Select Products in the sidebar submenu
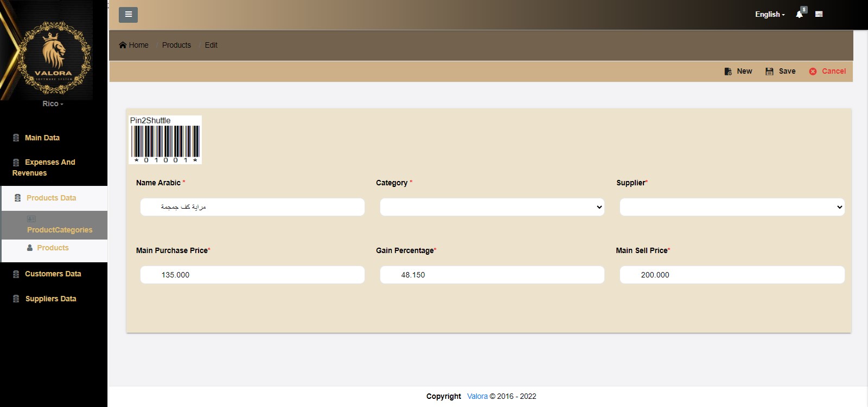 click(53, 248)
